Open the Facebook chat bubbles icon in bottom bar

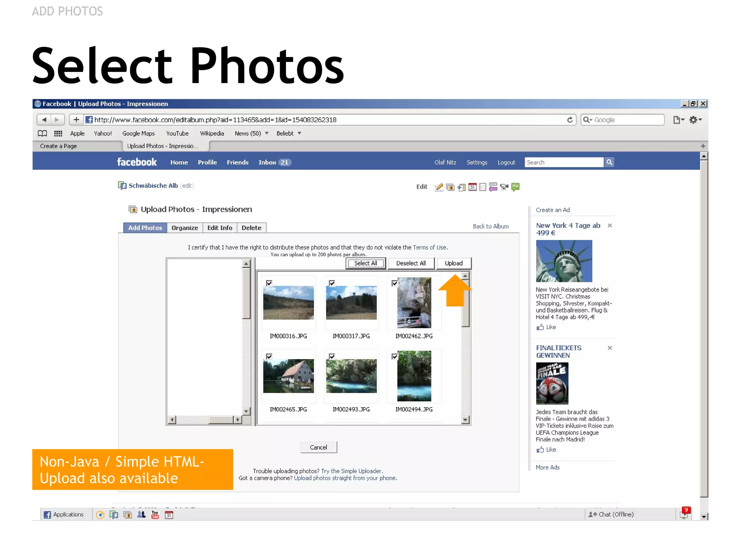coord(114,514)
